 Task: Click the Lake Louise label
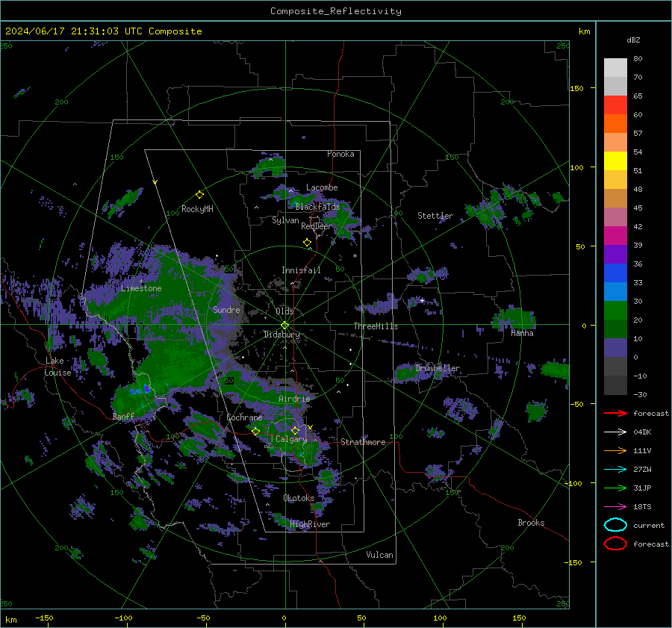(57, 367)
